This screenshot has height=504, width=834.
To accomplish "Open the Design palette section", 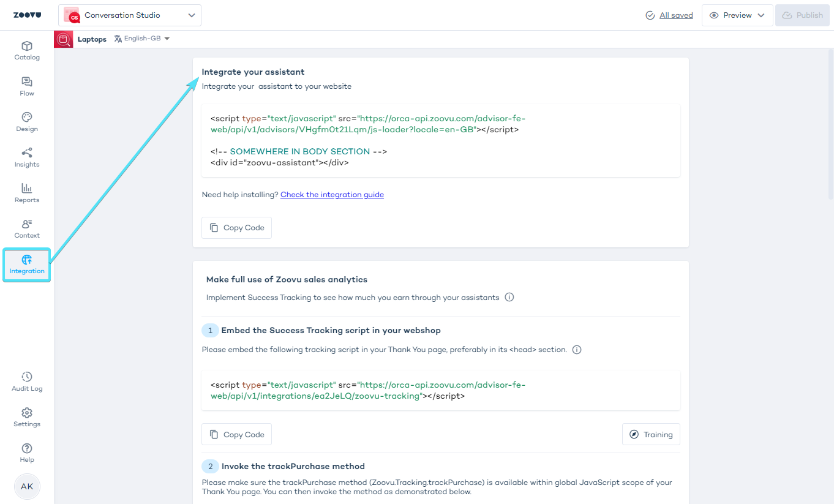I will [27, 118].
